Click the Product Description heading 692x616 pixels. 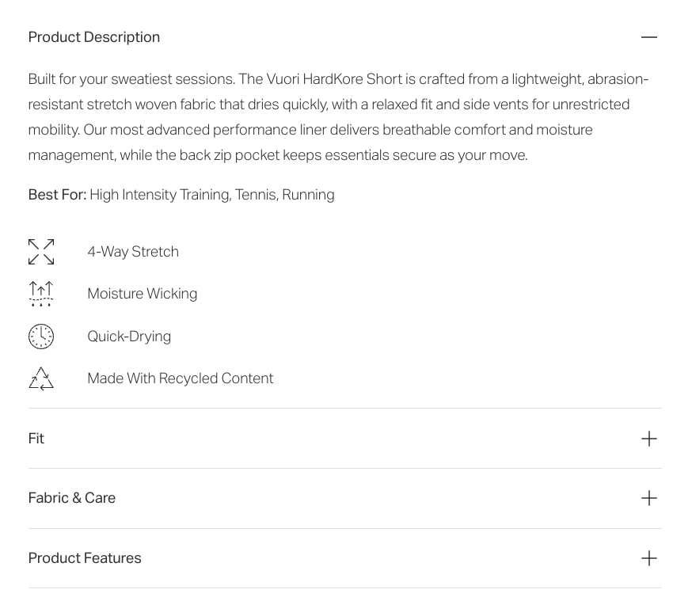[93, 37]
